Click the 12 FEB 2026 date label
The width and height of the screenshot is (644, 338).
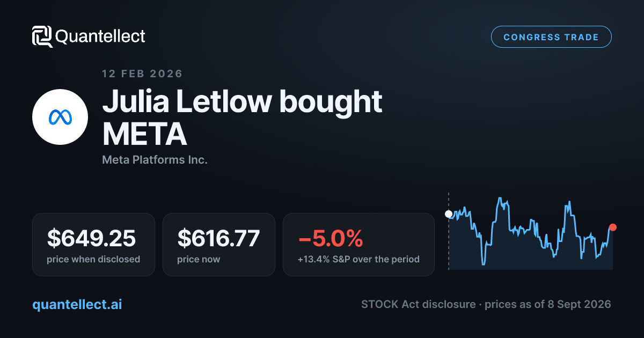point(142,74)
